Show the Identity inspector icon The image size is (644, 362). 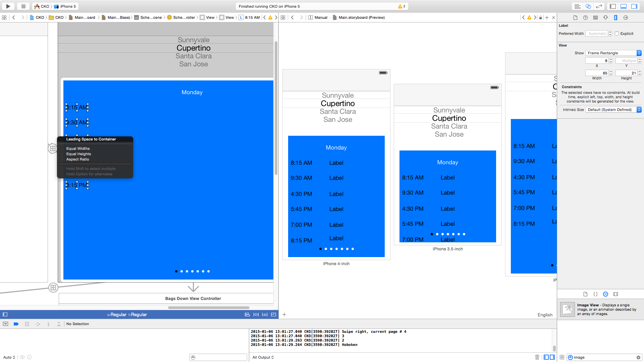595,17
